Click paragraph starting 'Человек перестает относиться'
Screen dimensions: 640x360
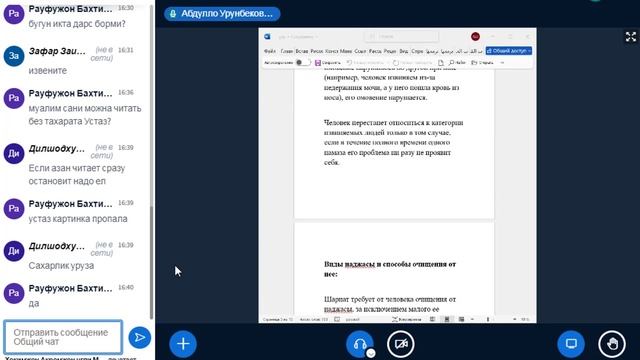pyautogui.click(x=393, y=142)
